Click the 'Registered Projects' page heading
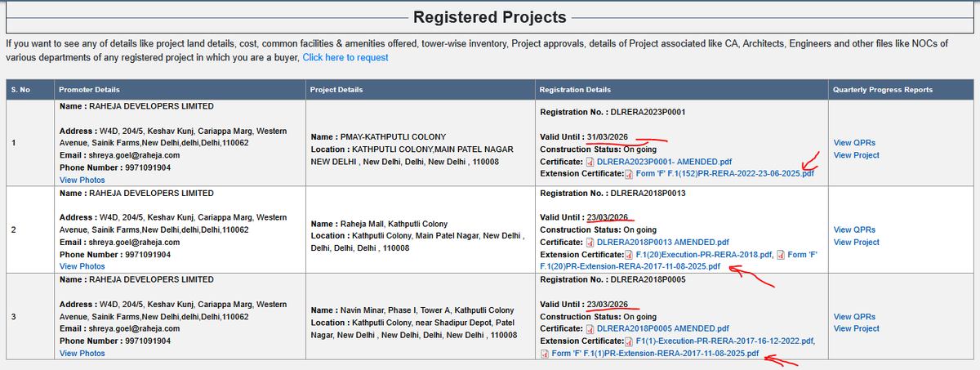The width and height of the screenshot is (980, 370). coord(490,17)
